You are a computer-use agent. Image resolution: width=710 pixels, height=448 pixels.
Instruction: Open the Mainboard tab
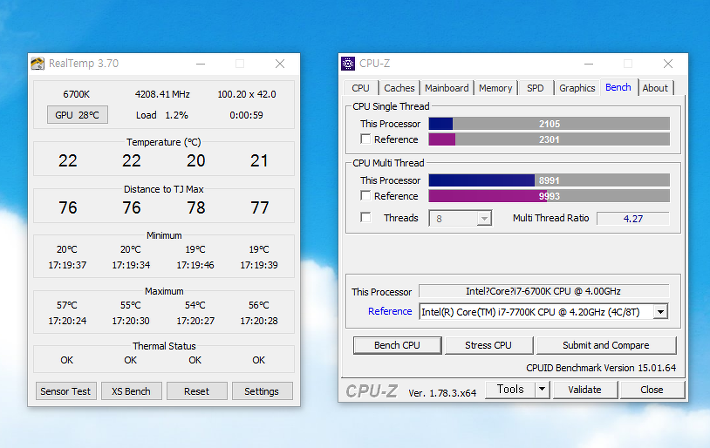coord(446,88)
